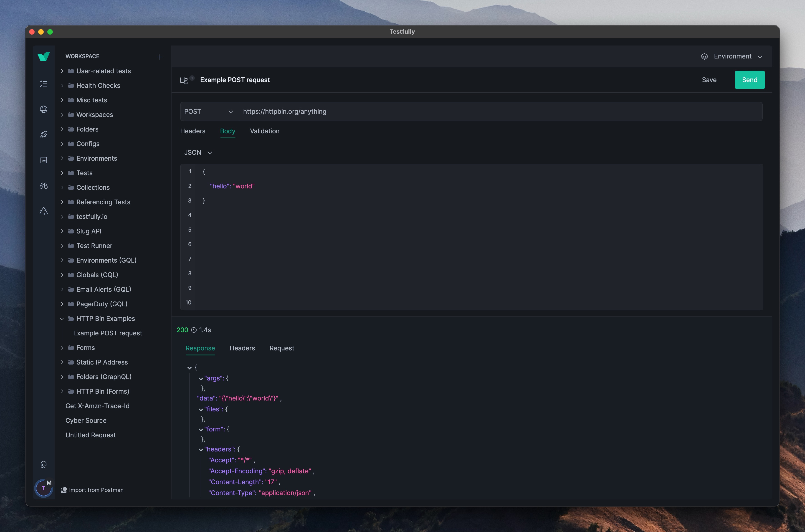The width and height of the screenshot is (805, 532).
Task: Select the Body tab
Action: (x=228, y=131)
